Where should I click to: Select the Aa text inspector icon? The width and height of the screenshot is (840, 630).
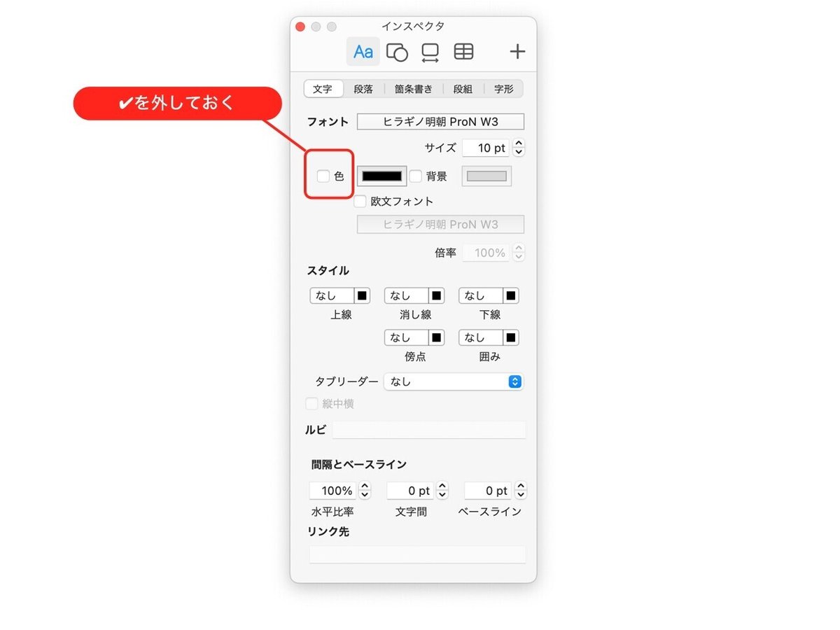tap(363, 51)
